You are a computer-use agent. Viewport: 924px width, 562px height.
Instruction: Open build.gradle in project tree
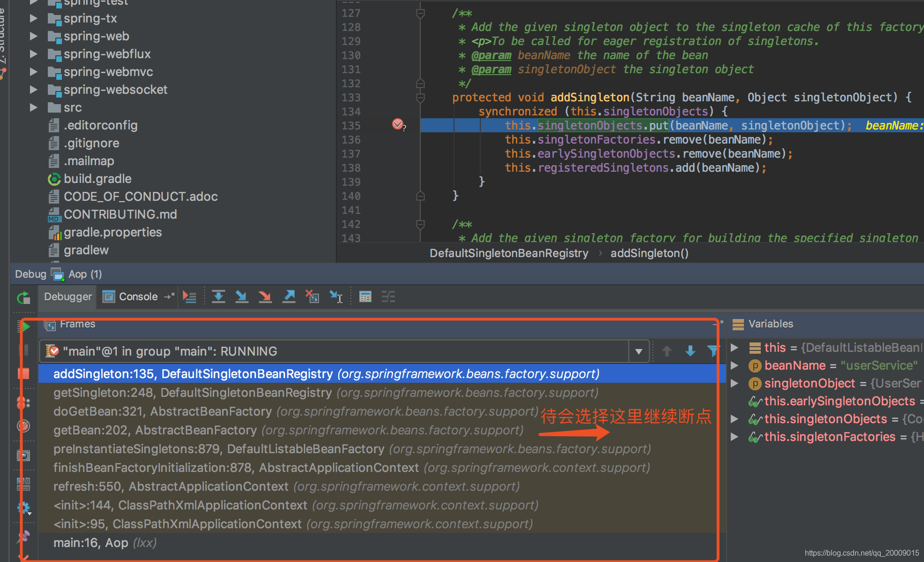[x=97, y=179]
